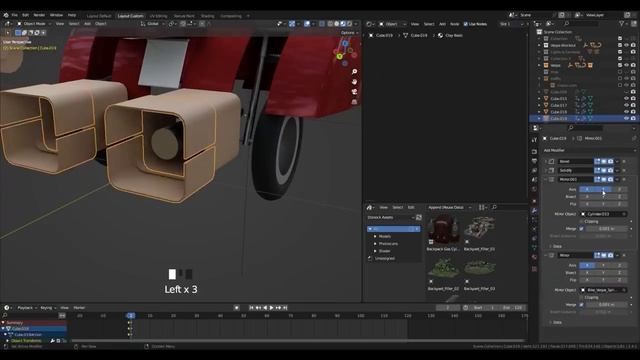Click the current frame marker in timeline
Image resolution: width=640 pixels, height=360 pixels.
click(131, 316)
